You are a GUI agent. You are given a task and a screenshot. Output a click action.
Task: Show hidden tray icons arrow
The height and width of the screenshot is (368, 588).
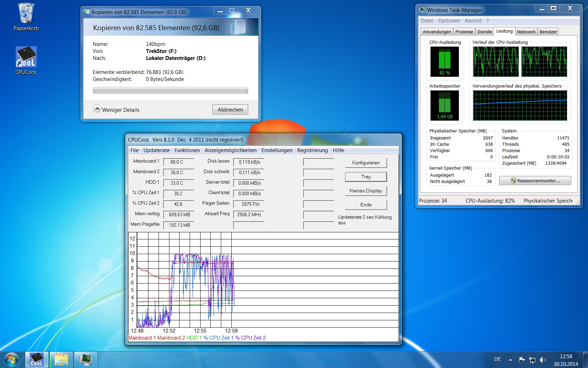click(x=510, y=360)
